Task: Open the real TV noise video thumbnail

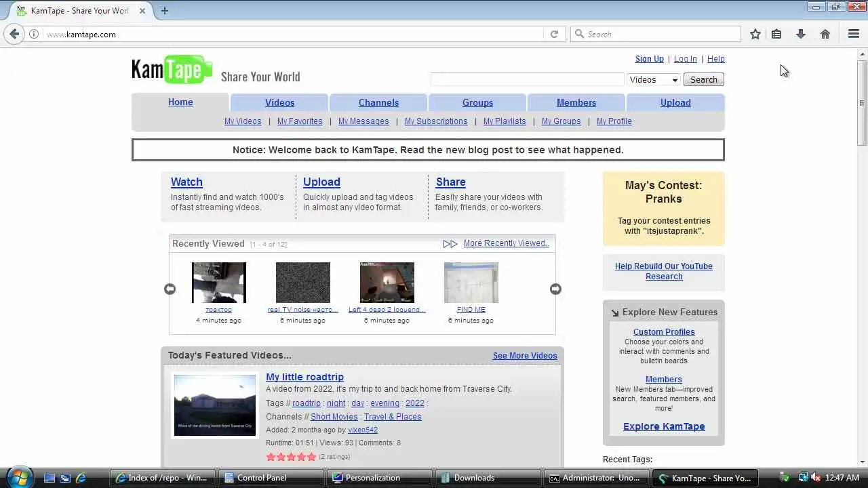Action: coord(302,283)
